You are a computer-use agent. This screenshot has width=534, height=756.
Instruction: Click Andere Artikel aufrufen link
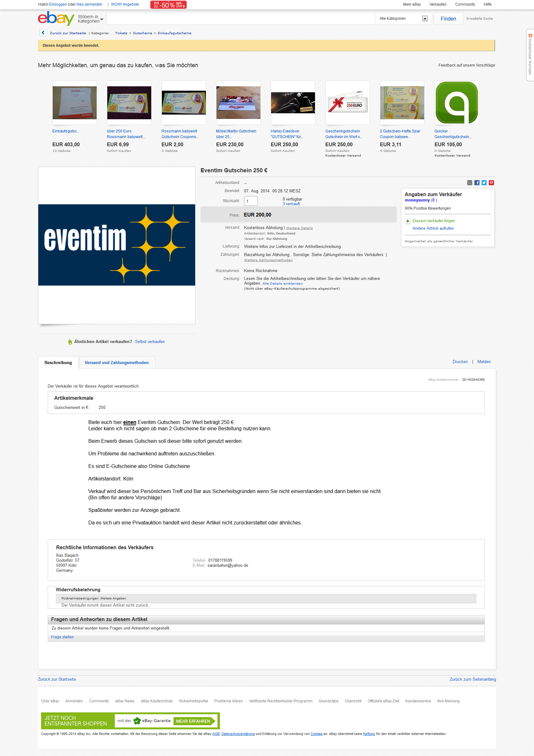tap(433, 228)
